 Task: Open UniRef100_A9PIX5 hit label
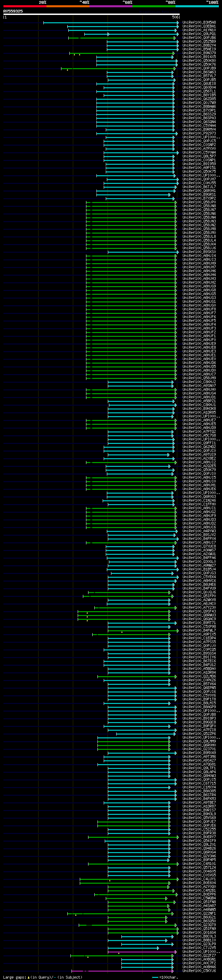[x=199, y=634]
